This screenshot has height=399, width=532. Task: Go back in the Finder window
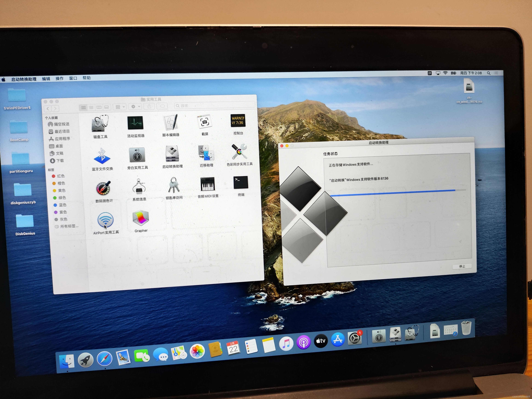click(48, 109)
